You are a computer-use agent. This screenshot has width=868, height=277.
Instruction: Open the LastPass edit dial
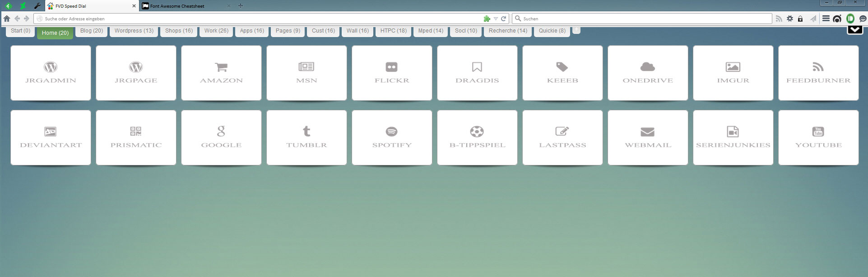tap(562, 137)
